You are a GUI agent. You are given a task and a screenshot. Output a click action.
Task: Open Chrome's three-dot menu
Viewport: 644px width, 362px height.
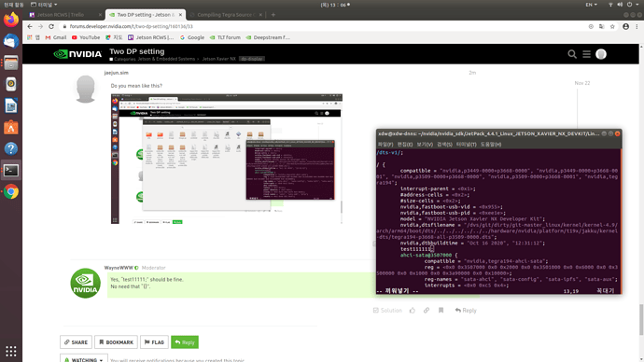click(637, 26)
